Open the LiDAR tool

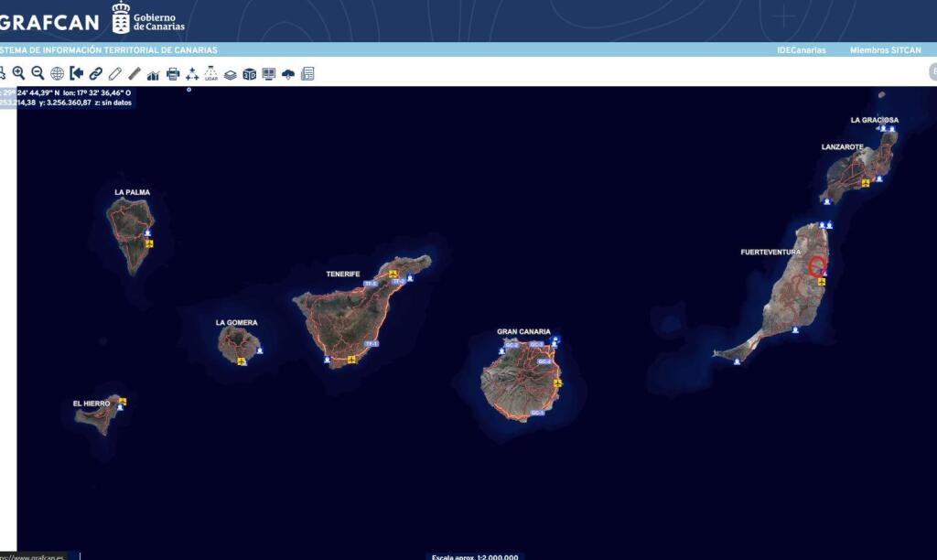pos(211,73)
